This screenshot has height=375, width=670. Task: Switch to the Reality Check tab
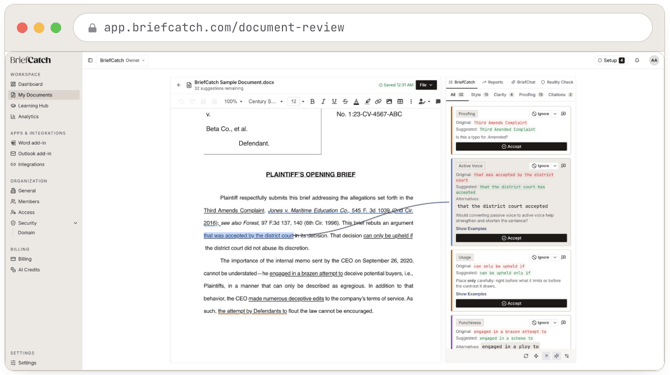click(557, 82)
